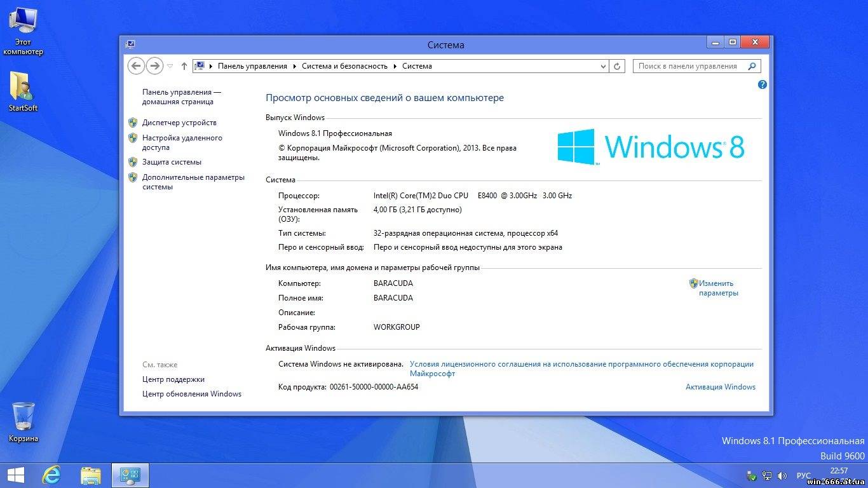Screen dimensions: 868x488
Task: Open Дополнительные параметры системы link
Action: pos(193,182)
